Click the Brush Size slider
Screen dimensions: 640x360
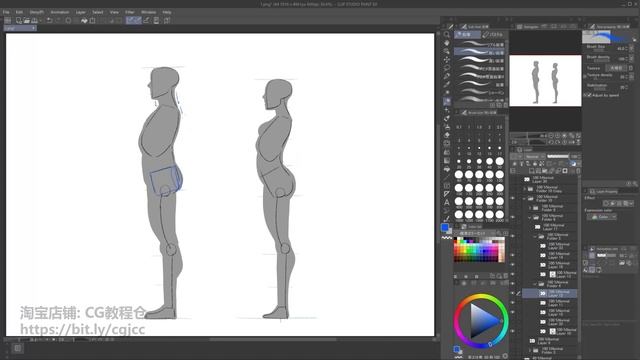pos(600,50)
